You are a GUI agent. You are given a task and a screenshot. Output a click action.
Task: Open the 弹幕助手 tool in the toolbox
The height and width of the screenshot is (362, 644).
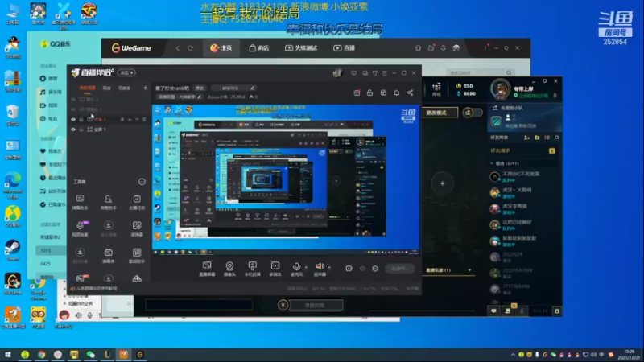click(80, 202)
